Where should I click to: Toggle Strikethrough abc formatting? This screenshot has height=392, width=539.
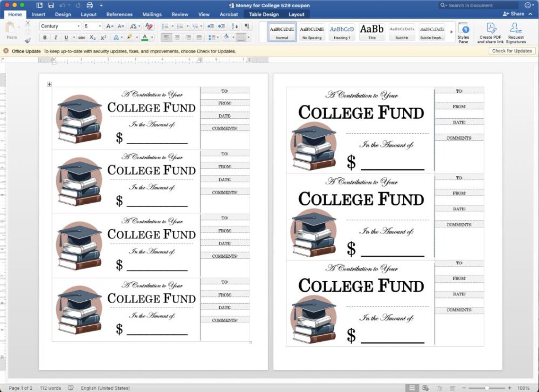coord(81,37)
